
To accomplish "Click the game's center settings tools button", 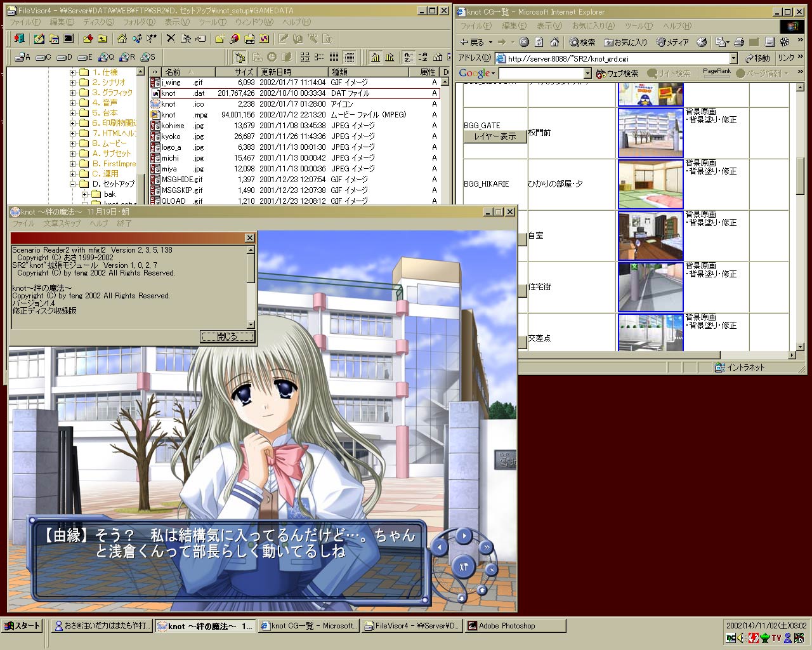I will coord(464,567).
